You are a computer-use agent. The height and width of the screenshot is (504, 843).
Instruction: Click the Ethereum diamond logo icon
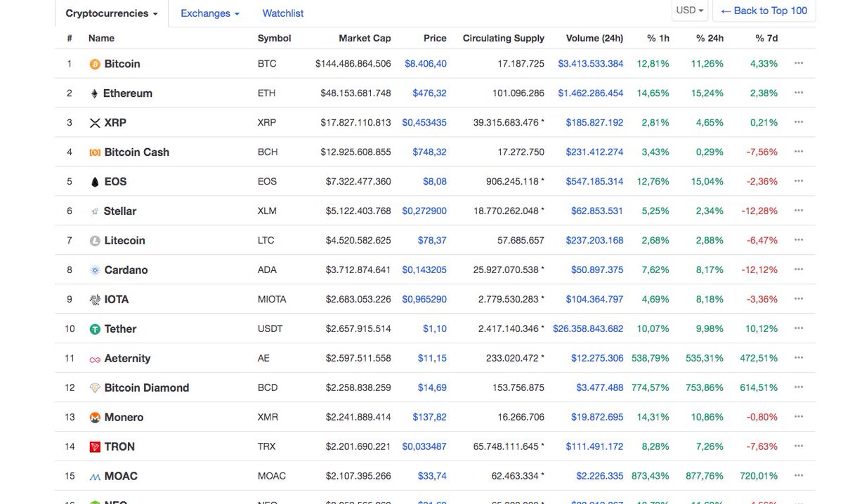[x=94, y=93]
